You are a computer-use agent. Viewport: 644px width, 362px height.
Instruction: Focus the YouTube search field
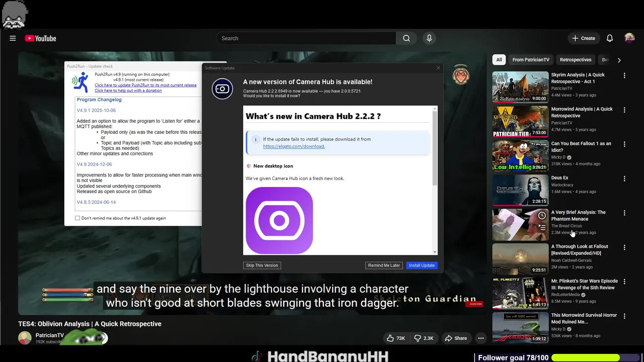point(306,38)
